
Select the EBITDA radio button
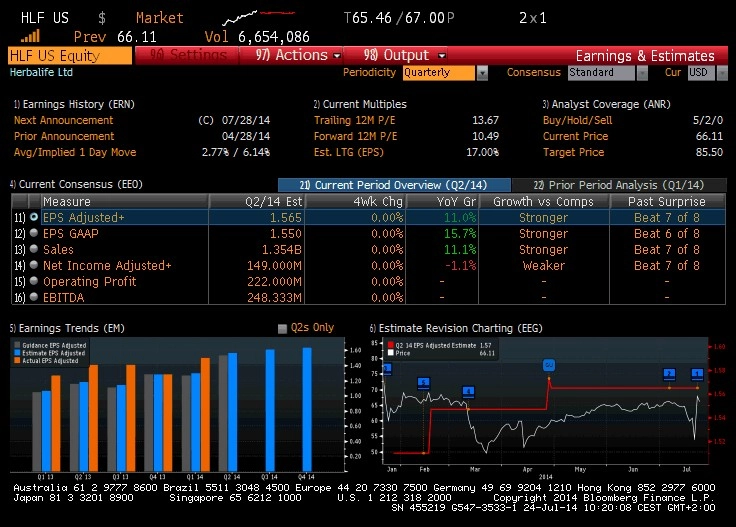tap(34, 297)
